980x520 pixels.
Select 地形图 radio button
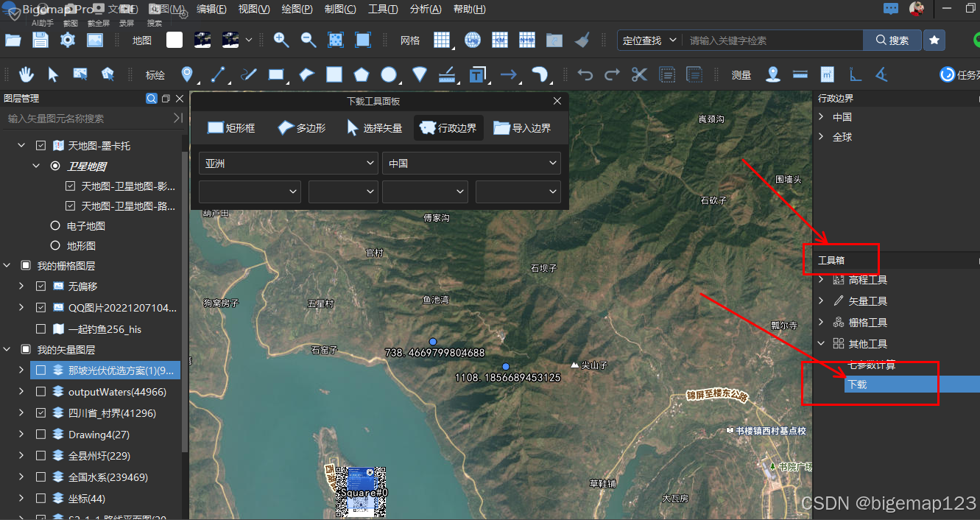(55, 245)
